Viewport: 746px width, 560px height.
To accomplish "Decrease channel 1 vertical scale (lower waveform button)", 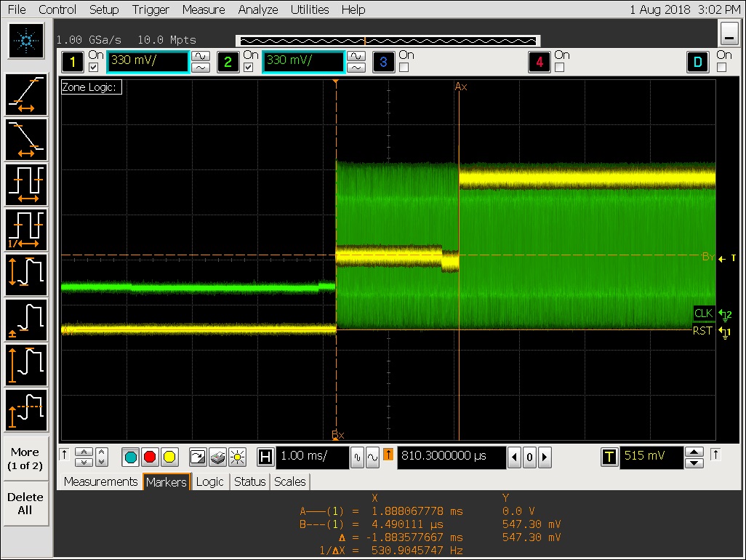I will click(201, 68).
